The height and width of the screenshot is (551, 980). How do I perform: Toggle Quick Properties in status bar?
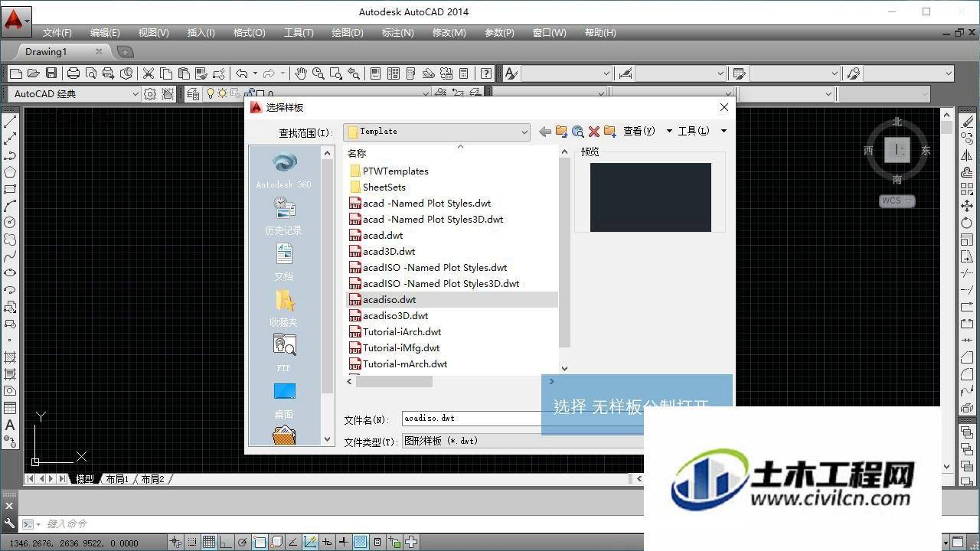[x=377, y=543]
